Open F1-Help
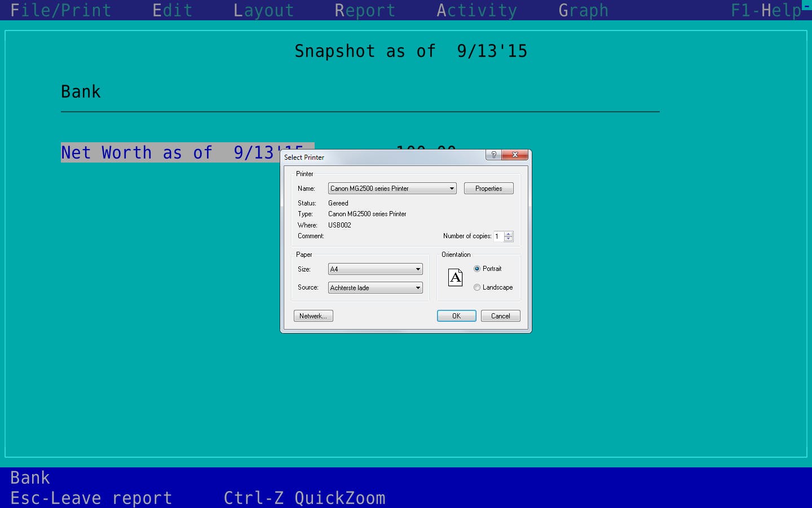812x508 pixels. (766, 10)
